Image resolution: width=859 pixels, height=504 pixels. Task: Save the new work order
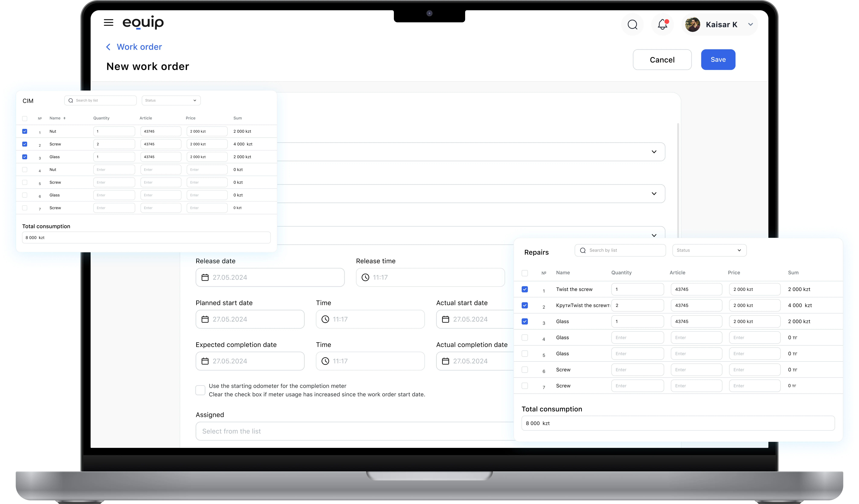pyautogui.click(x=718, y=60)
